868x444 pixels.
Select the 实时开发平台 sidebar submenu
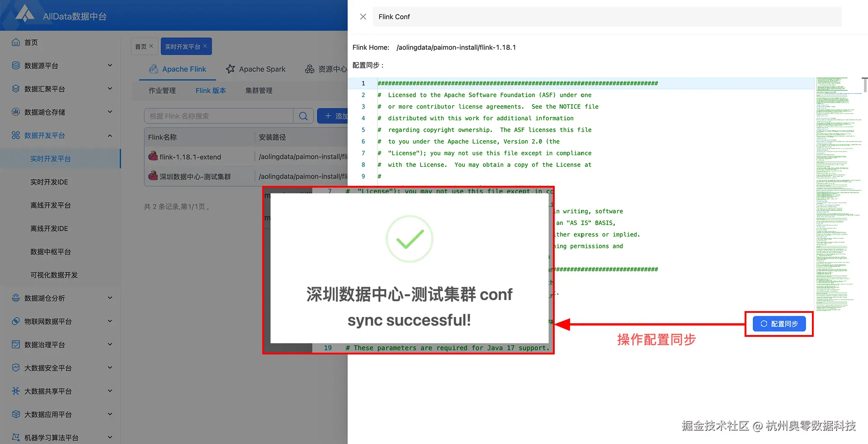(x=61, y=159)
